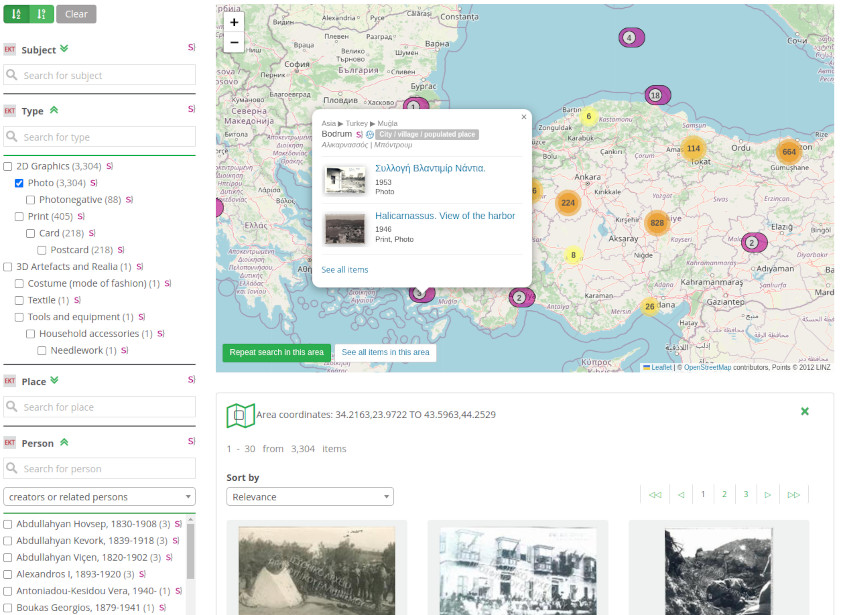This screenshot has width=841, height=615.
Task: Enable the Costume (mode of fashion) filter
Action: [18, 283]
